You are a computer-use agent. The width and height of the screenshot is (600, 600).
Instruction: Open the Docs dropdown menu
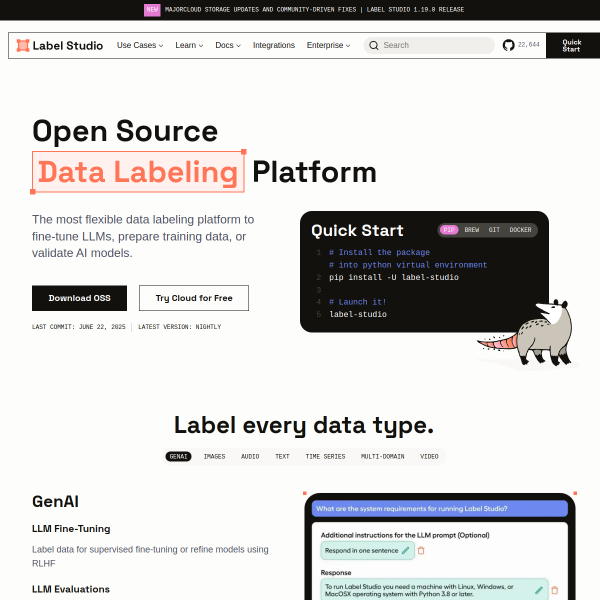tap(228, 45)
